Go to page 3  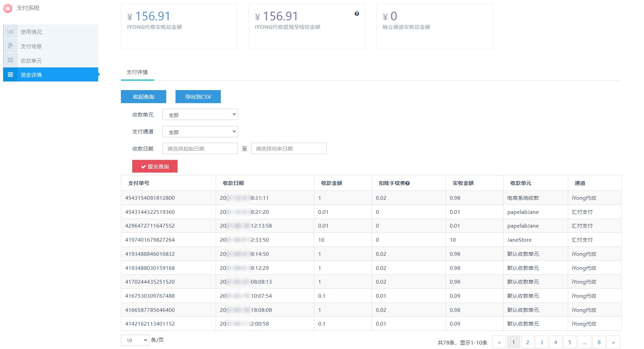point(542,342)
